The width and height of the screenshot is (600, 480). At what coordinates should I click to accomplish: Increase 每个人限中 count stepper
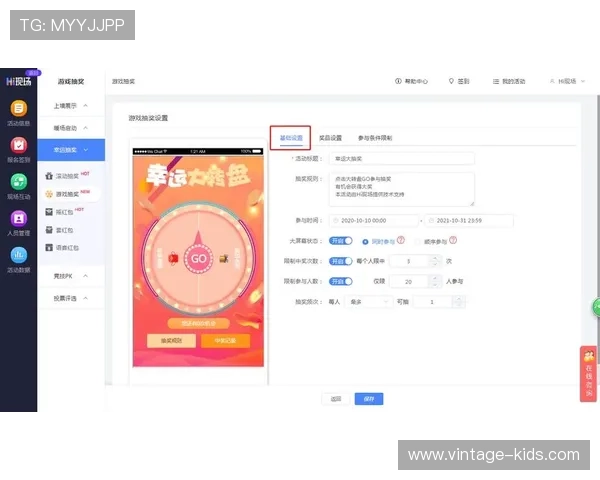point(435,258)
